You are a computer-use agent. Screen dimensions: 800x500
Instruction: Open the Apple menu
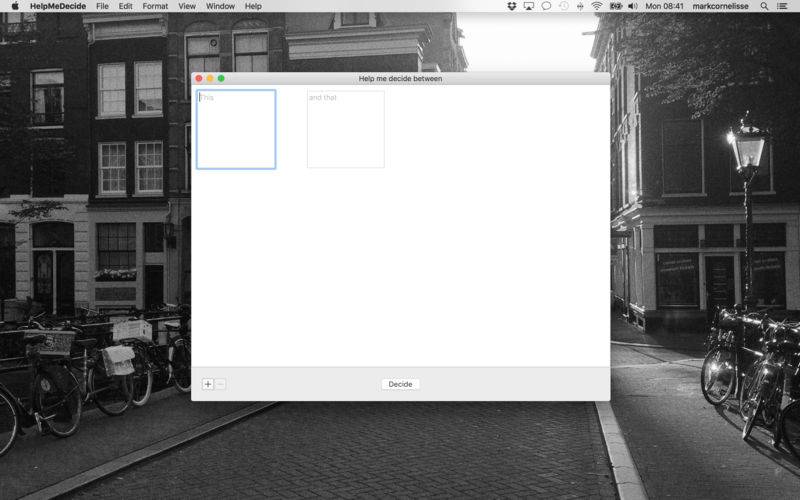(15, 6)
